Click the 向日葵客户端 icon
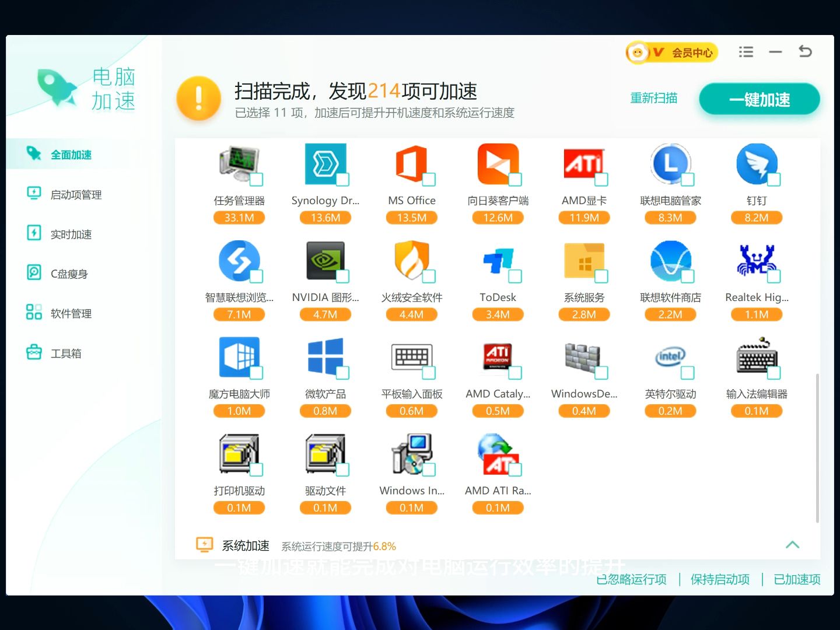Screen dimensions: 840x630 (498, 164)
